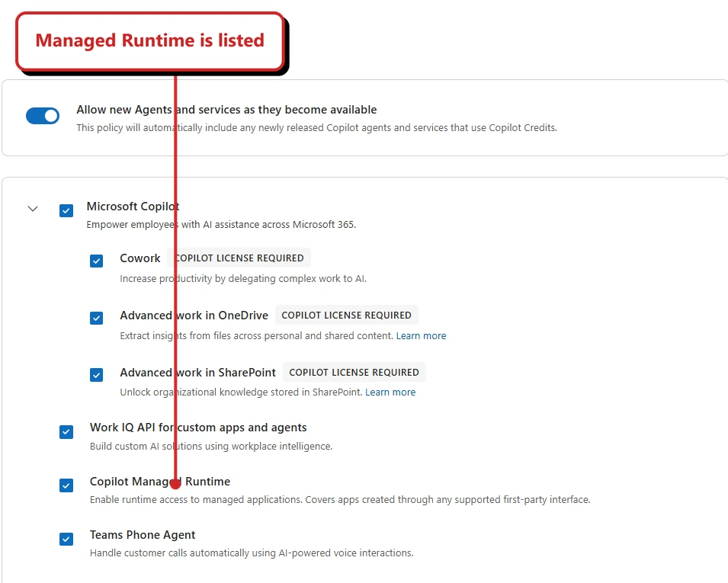The height and width of the screenshot is (583, 728).
Task: Click the Teams Phone Agent title
Action: 143,535
